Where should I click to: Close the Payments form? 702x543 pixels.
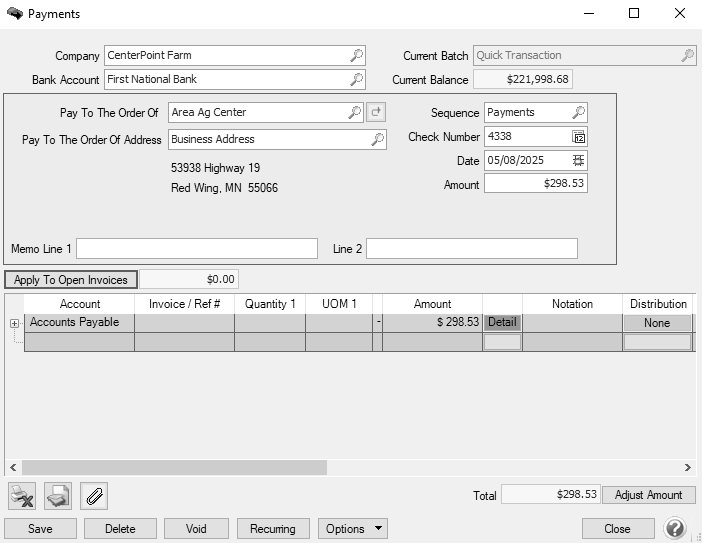tap(618, 529)
